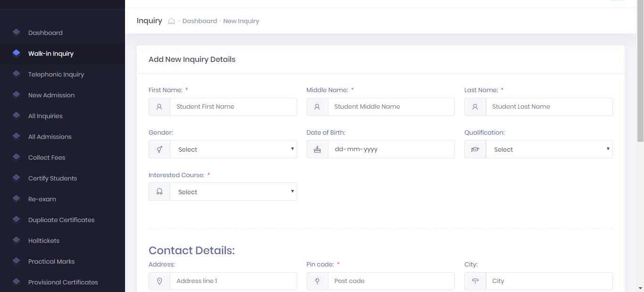Open Dashboard in the sidebar
644x292 pixels.
tap(62, 33)
